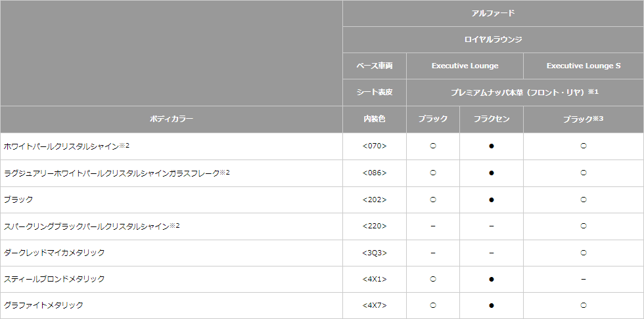Viewport: 644px width, 319px height.
Task: Click open circle for <070> ブラック interior
Action: 433,146
